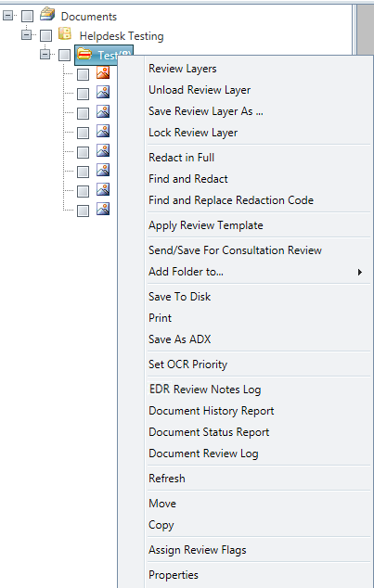Collapse the Documents root node
The width and height of the screenshot is (374, 588).
(7, 16)
